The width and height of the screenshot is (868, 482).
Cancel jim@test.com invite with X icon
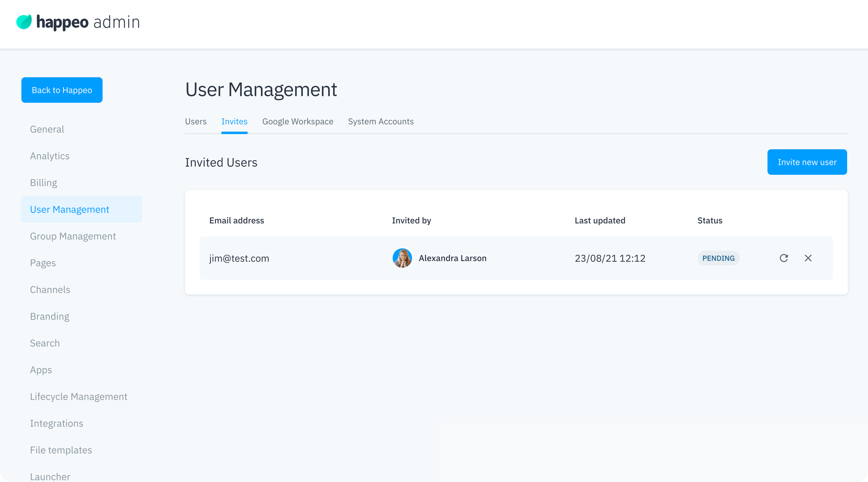[808, 258]
